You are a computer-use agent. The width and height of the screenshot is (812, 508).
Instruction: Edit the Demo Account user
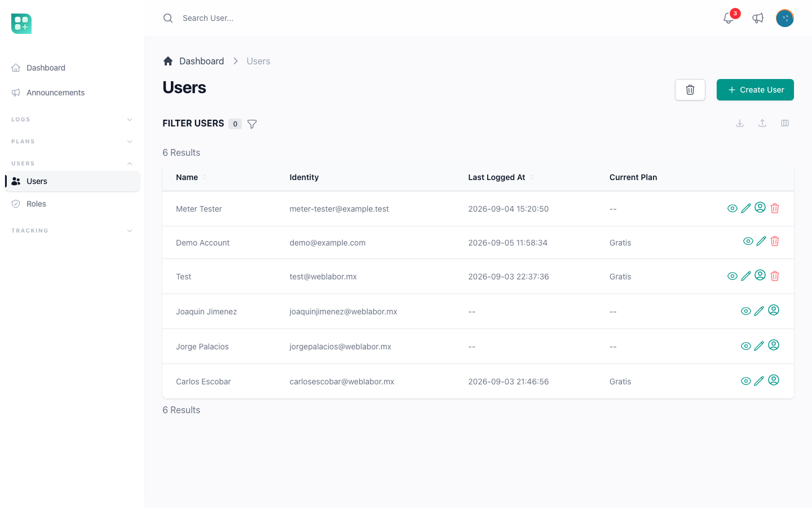click(x=761, y=241)
